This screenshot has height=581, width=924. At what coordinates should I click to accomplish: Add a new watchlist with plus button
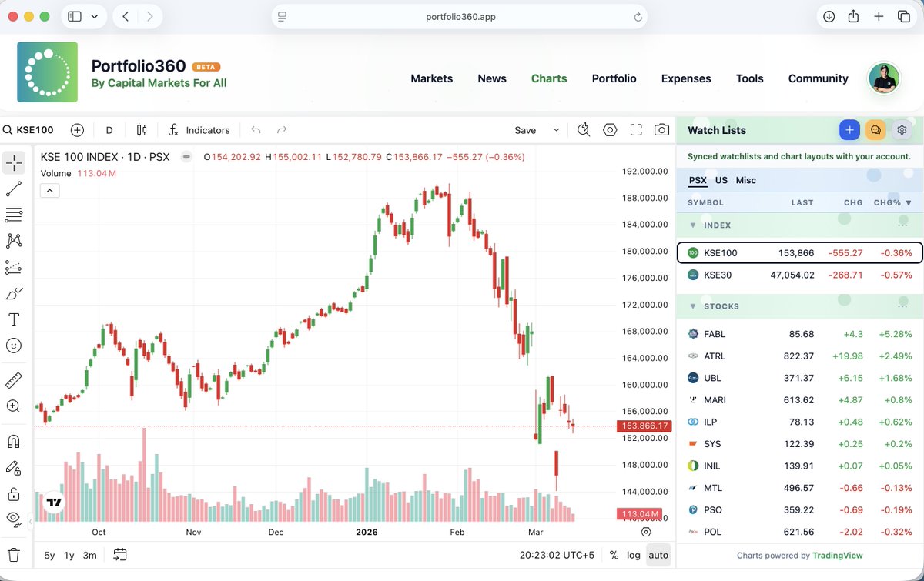(849, 130)
